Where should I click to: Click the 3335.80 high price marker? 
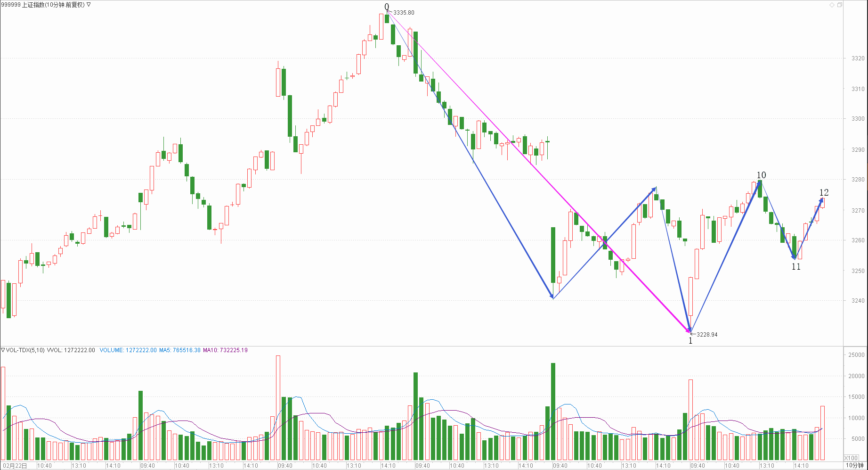coord(404,13)
